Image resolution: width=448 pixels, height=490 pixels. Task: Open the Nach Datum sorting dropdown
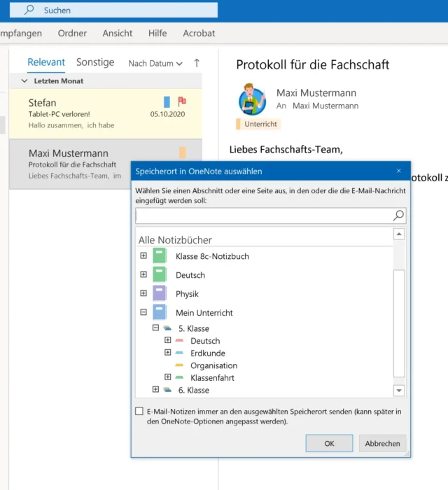tap(155, 63)
